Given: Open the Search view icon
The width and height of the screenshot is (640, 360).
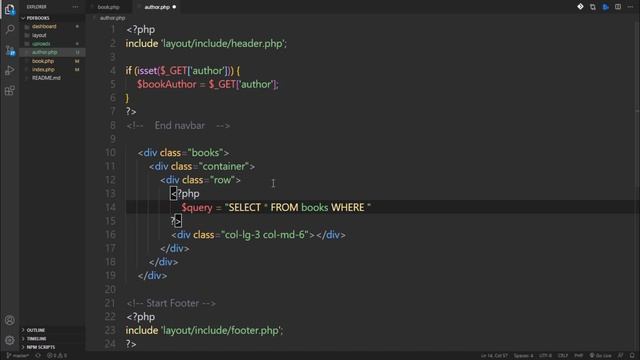Looking at the screenshot, I should 10,29.
